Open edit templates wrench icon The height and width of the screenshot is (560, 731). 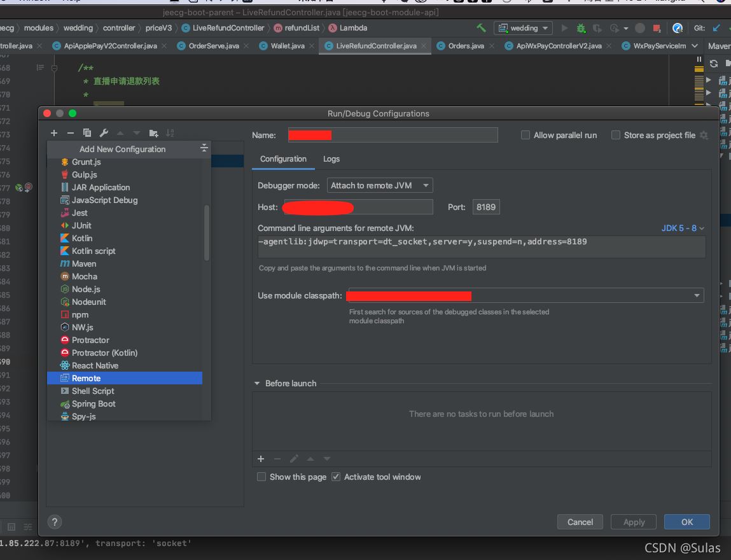point(104,134)
